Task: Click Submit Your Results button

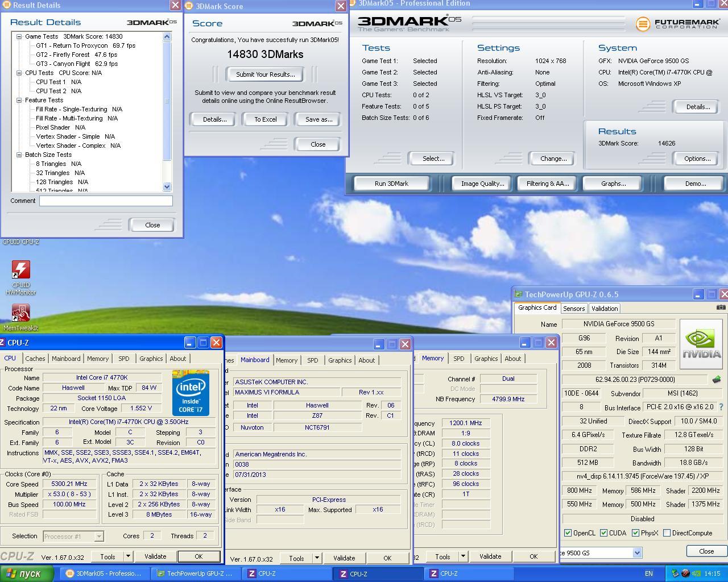Action: point(265,74)
